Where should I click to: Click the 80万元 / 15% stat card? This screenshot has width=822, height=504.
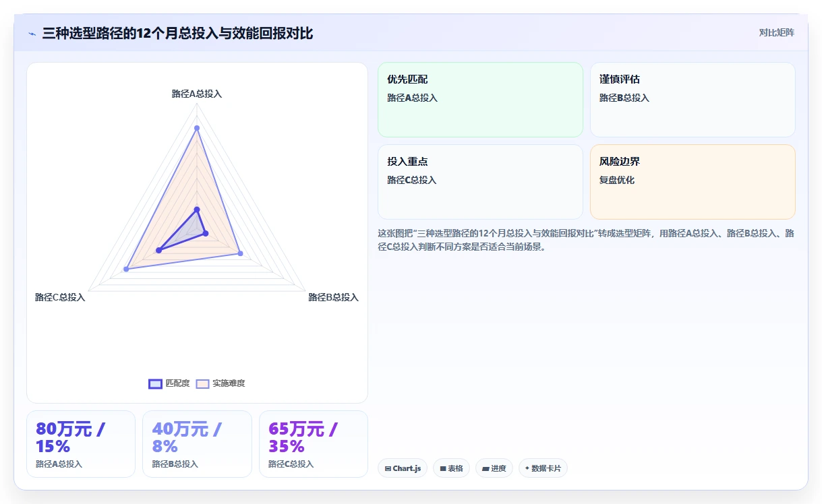pos(81,444)
